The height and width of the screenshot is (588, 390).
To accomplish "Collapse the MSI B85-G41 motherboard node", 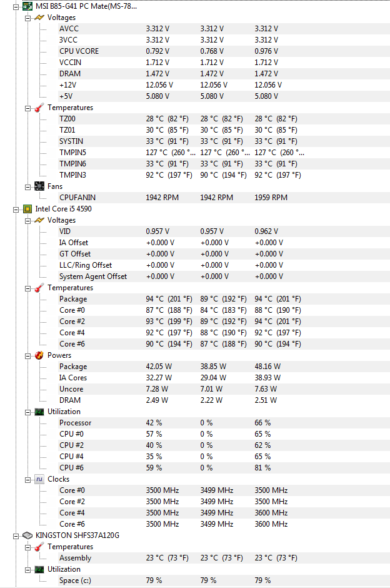I will click(16, 7).
